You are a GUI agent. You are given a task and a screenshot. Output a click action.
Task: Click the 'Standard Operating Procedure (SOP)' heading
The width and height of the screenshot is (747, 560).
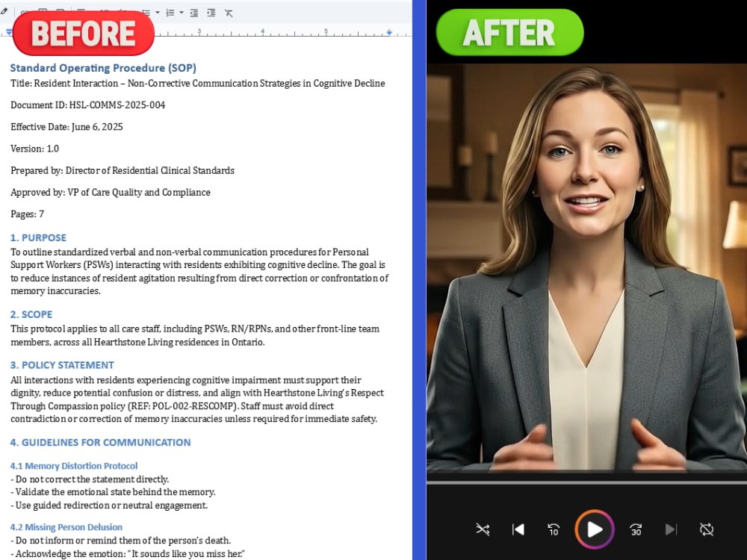point(103,68)
